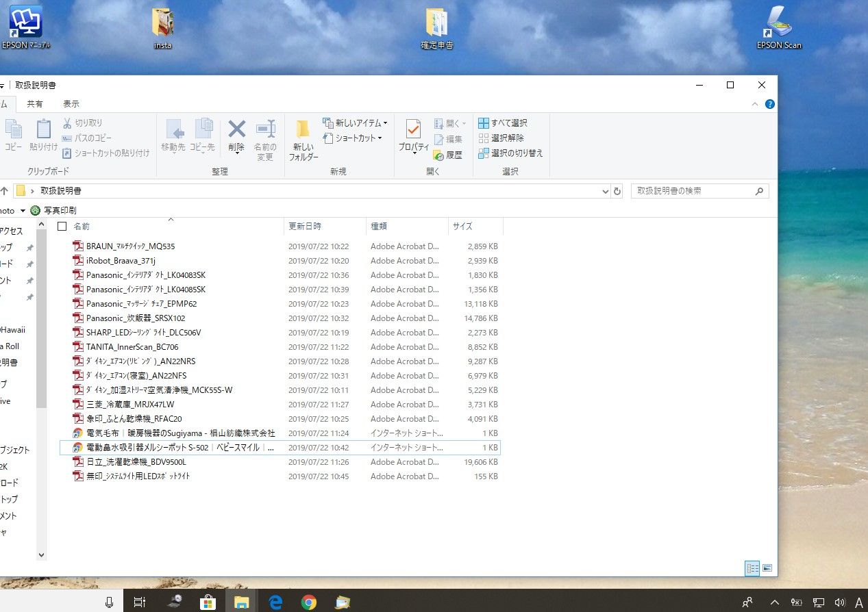Click the search box for 取扱説明書
Viewport: 868px width, 612px height.
coord(699,191)
